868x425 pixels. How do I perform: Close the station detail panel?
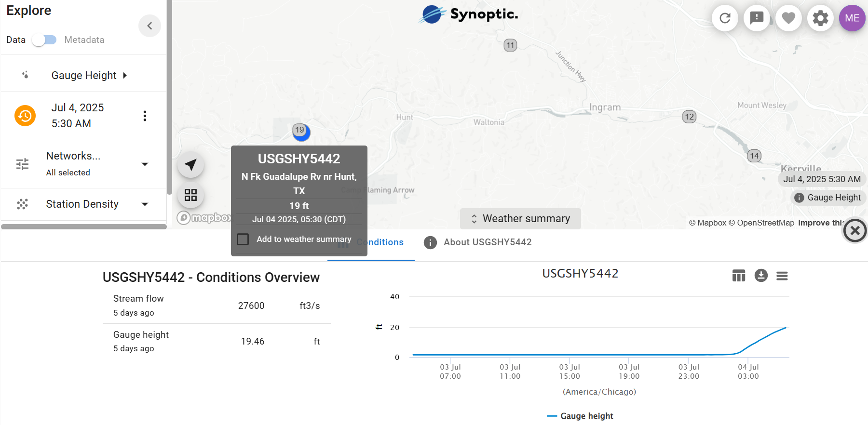point(855,231)
